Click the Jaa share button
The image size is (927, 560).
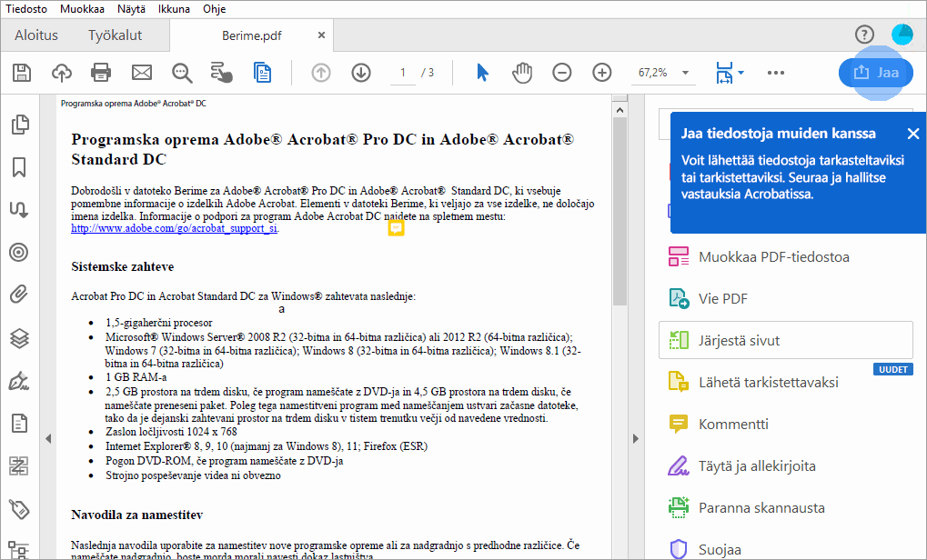click(875, 73)
